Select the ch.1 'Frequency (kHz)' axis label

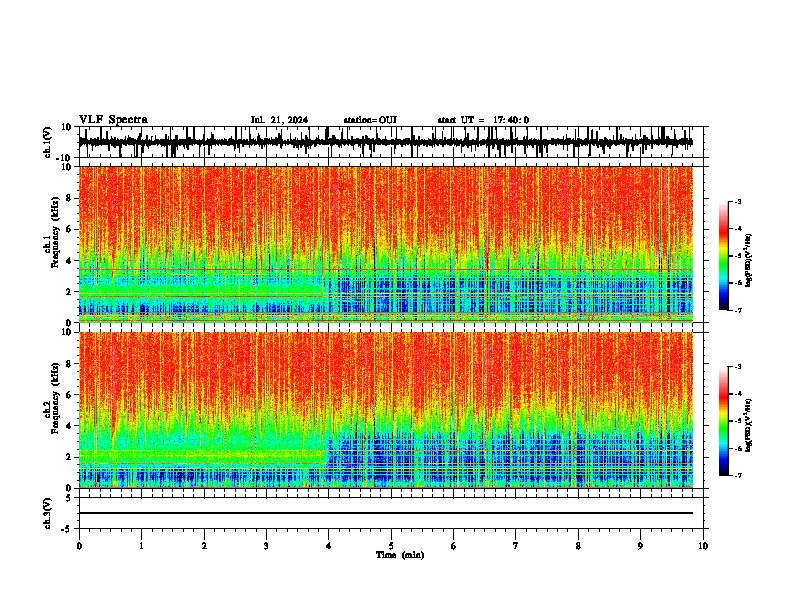click(55, 233)
